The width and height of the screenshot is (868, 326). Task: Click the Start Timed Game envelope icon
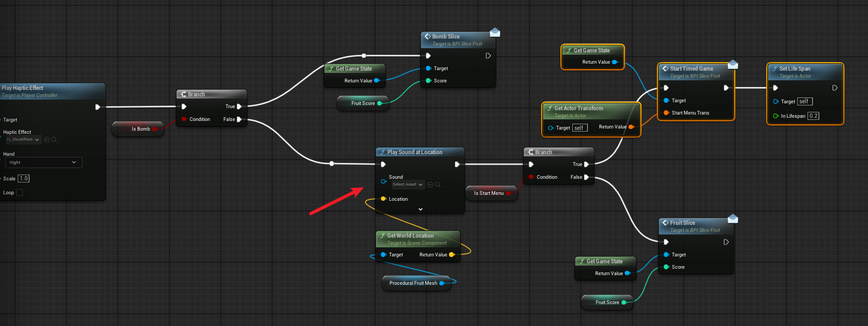(733, 65)
